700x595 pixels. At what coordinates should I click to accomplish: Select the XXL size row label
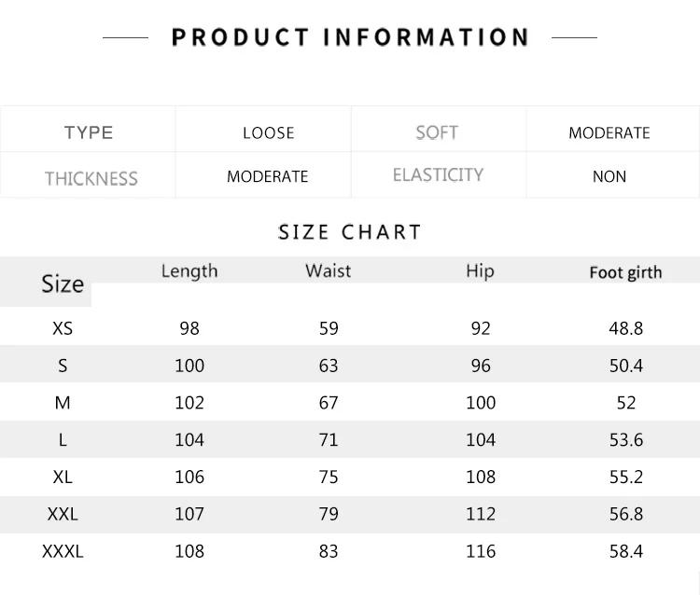pos(63,514)
